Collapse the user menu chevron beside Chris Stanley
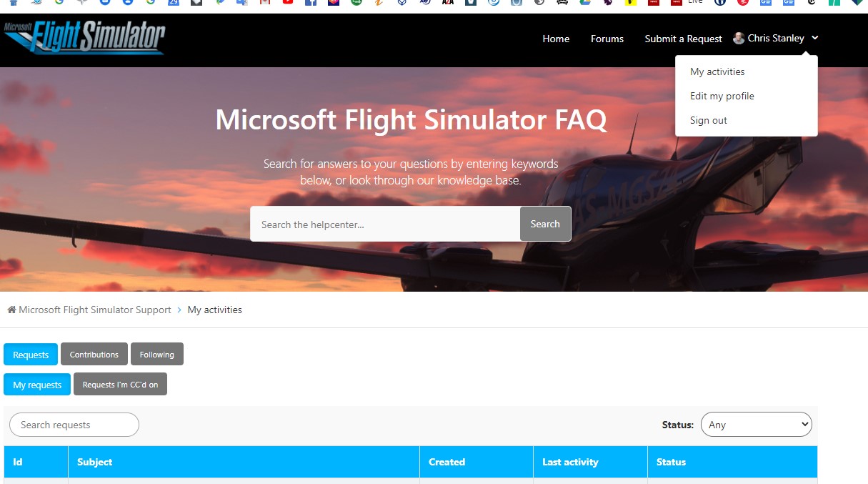Image resolution: width=868 pixels, height=484 pixels. click(x=814, y=38)
